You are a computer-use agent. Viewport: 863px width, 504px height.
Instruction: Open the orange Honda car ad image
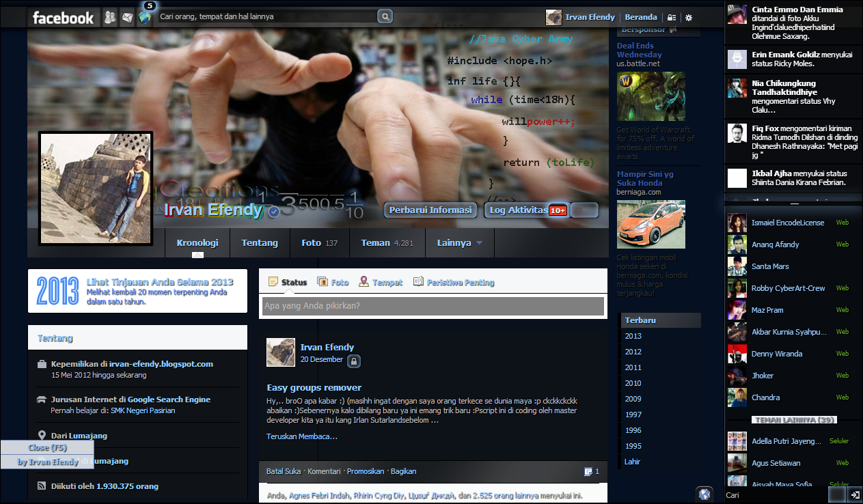[x=651, y=224]
